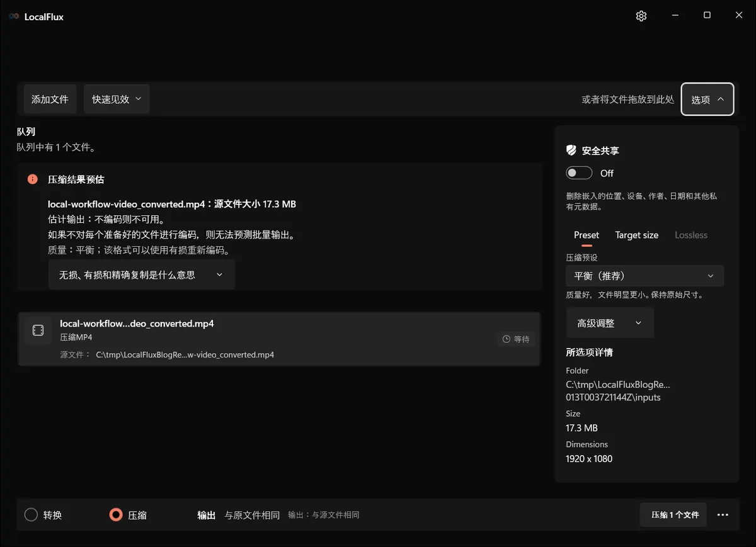
Task: Select the 转换 radio button
Action: click(x=31, y=515)
